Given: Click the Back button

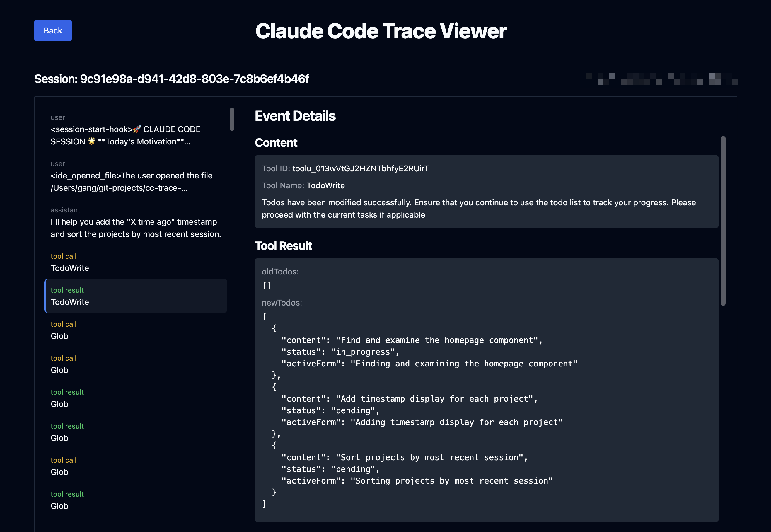Looking at the screenshot, I should tap(53, 30).
